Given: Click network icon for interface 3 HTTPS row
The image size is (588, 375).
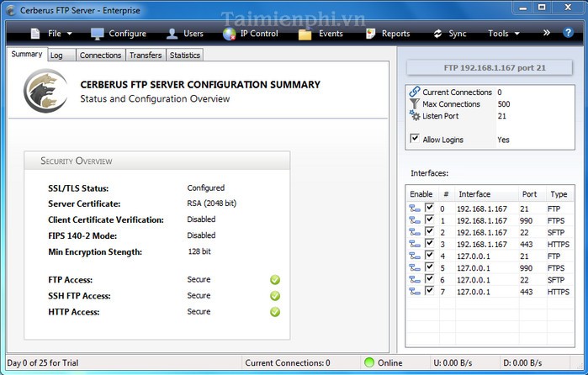Looking at the screenshot, I should 415,244.
